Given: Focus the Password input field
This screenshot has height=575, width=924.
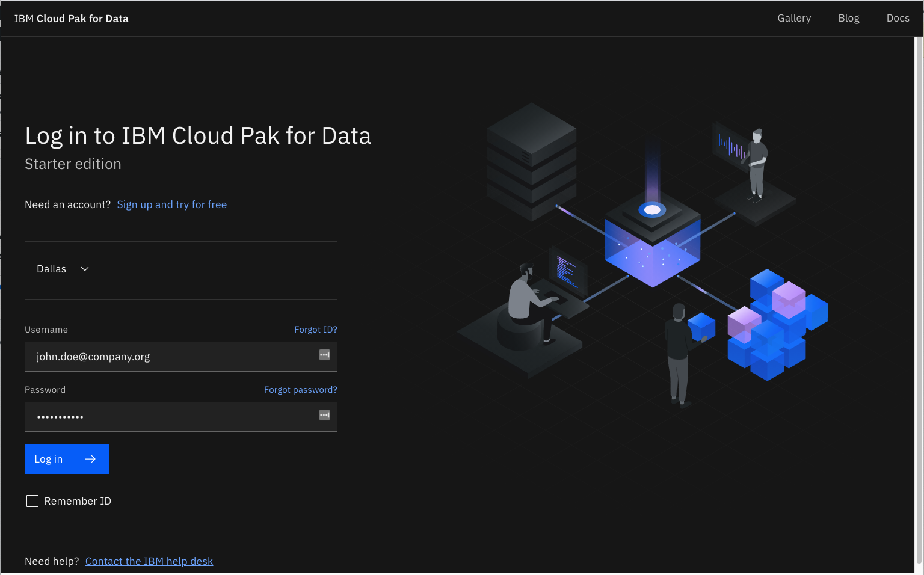Looking at the screenshot, I should coord(181,417).
